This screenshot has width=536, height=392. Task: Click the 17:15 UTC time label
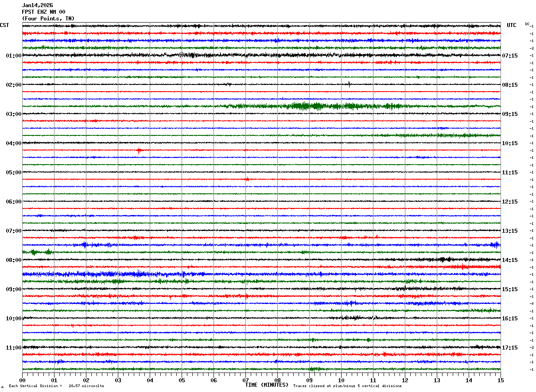pyautogui.click(x=510, y=348)
